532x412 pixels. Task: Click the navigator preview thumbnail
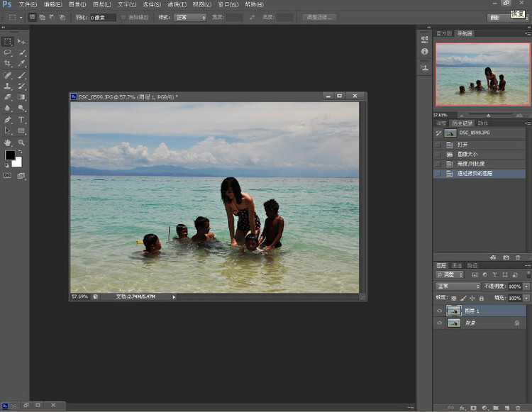(482, 75)
